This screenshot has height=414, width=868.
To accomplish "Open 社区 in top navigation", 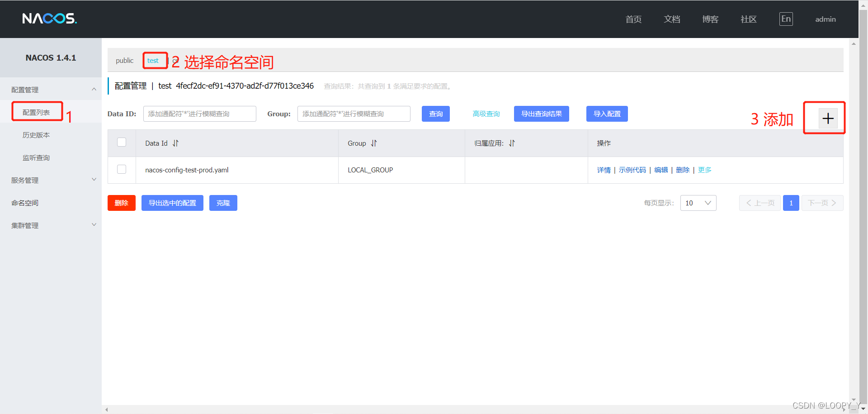I will [749, 19].
